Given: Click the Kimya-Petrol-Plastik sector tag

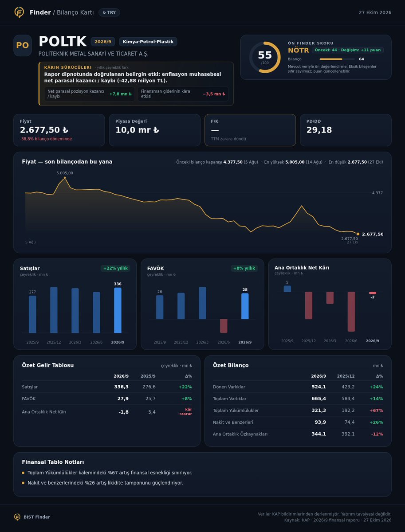Looking at the screenshot, I should (148, 42).
